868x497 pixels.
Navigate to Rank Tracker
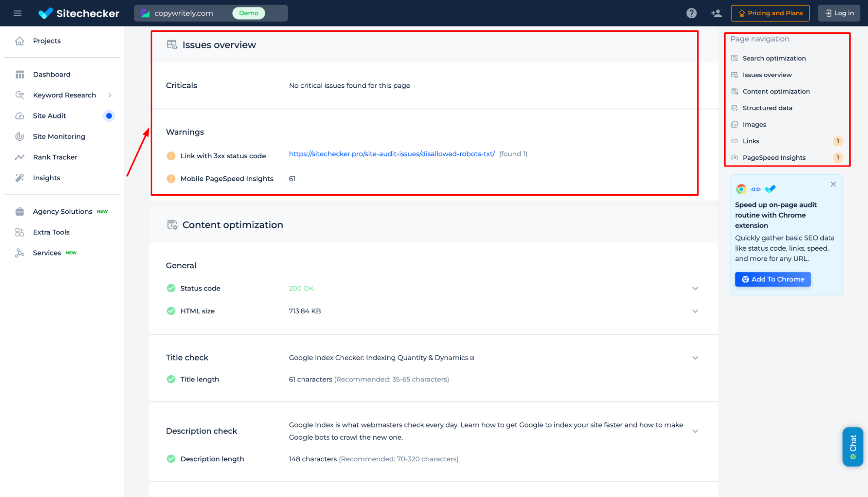tap(55, 157)
